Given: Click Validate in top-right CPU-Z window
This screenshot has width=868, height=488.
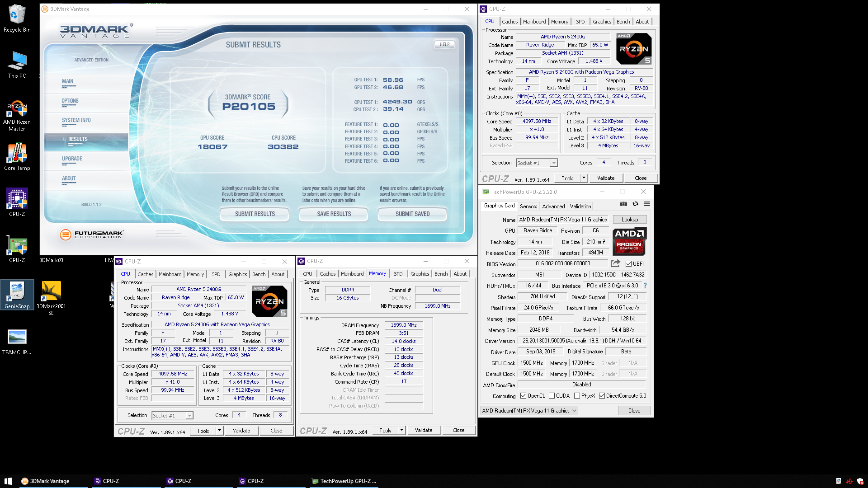Looking at the screenshot, I should click(x=606, y=178).
